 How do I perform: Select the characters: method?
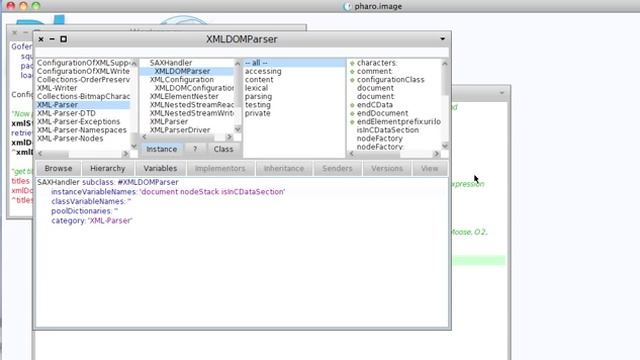point(377,63)
